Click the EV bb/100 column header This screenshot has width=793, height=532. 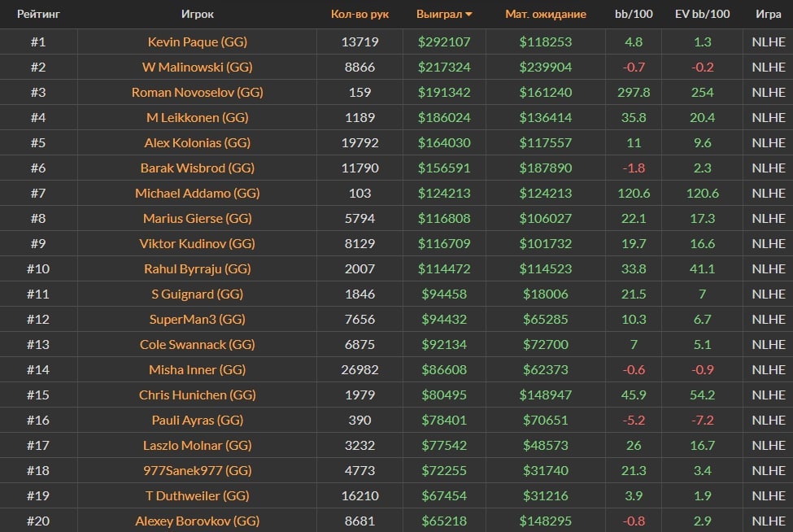(x=703, y=15)
